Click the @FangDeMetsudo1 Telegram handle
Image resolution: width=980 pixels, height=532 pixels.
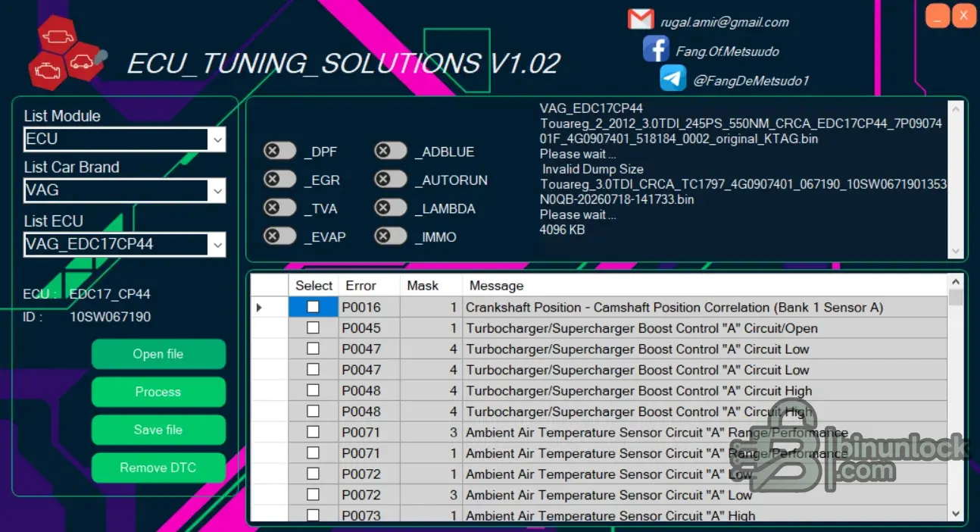(x=751, y=80)
